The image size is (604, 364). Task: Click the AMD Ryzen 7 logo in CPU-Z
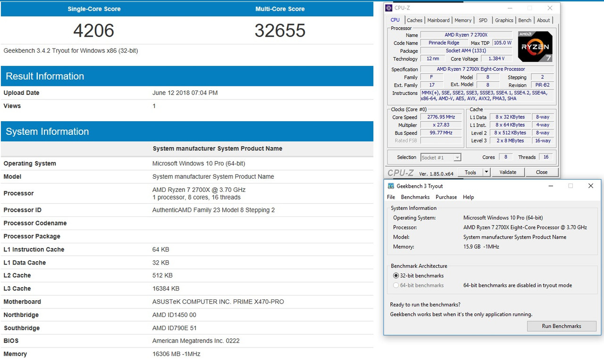[536, 47]
